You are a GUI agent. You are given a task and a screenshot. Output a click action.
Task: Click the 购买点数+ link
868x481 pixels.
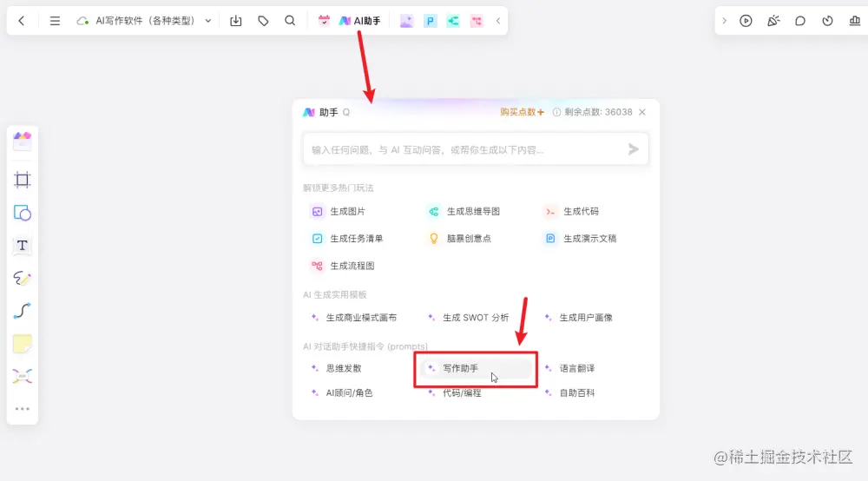pyautogui.click(x=522, y=112)
